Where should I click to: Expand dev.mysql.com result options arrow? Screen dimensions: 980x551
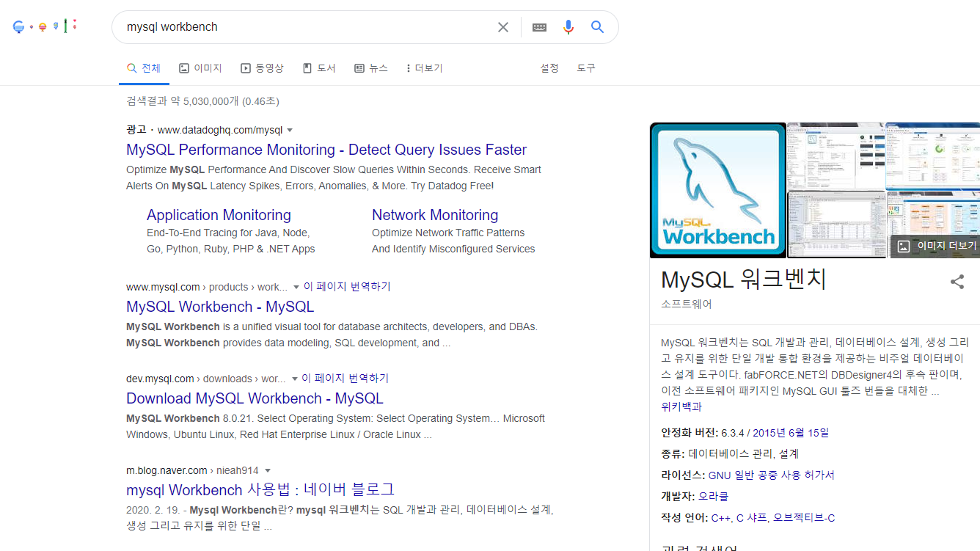coord(295,379)
